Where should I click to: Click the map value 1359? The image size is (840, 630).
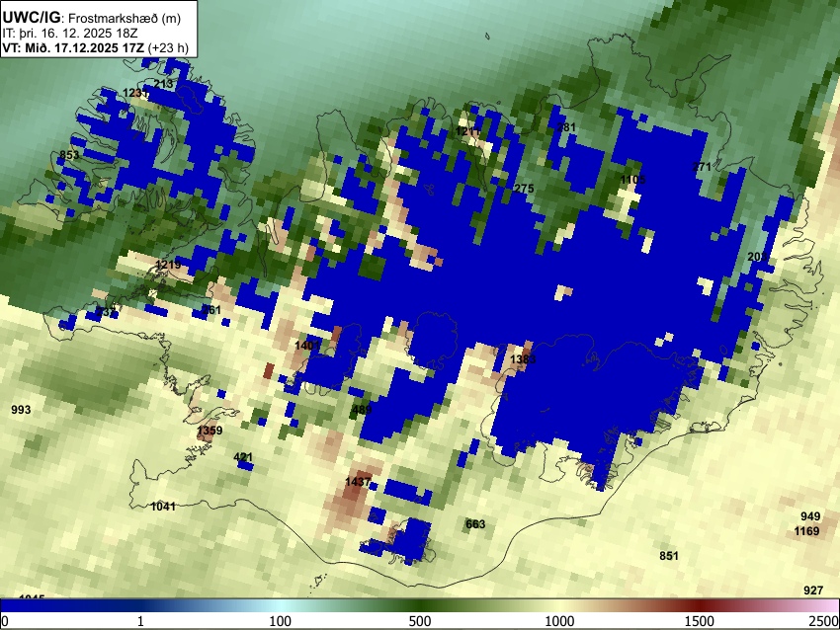coord(210,430)
